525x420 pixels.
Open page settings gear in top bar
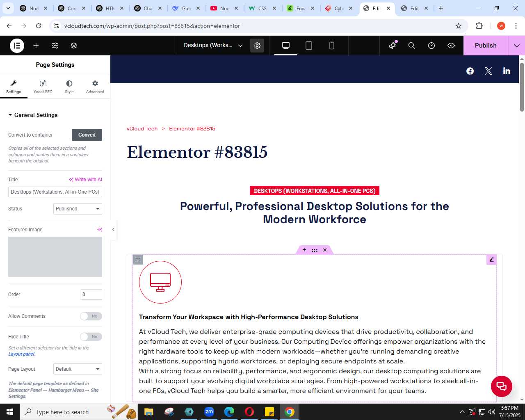257,46
